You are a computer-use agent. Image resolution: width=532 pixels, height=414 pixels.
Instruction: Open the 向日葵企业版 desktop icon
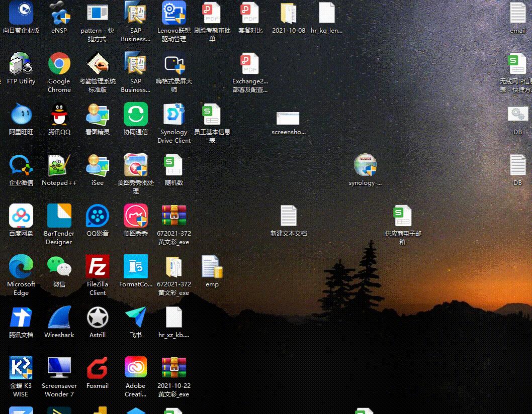click(x=21, y=13)
